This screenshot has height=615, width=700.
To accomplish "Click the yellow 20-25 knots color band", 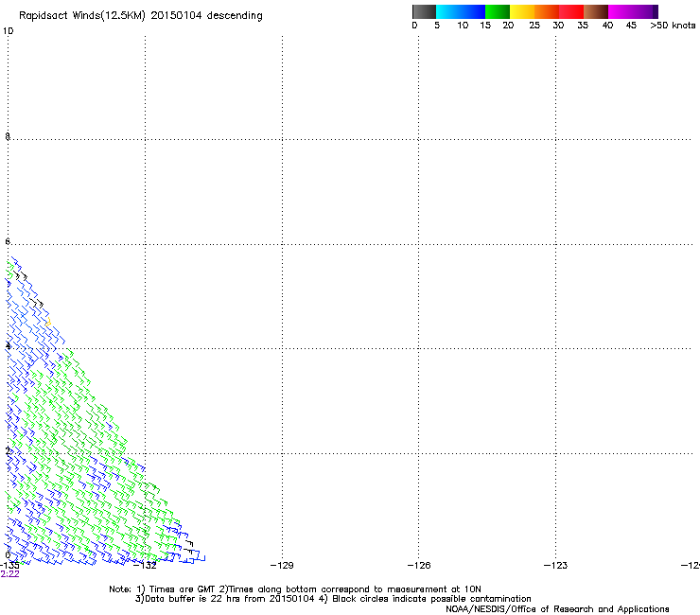I will [522, 11].
